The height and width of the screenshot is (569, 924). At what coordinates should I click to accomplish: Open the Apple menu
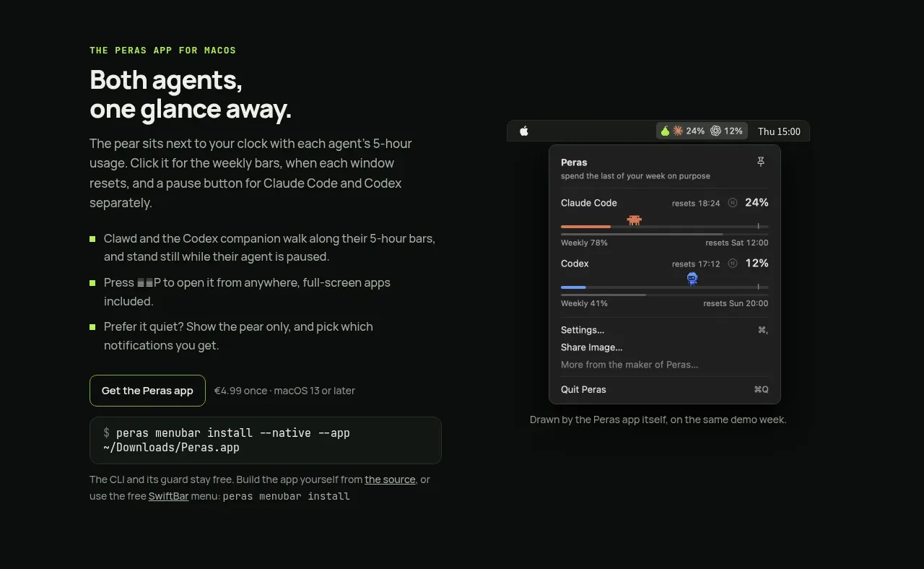tap(524, 131)
